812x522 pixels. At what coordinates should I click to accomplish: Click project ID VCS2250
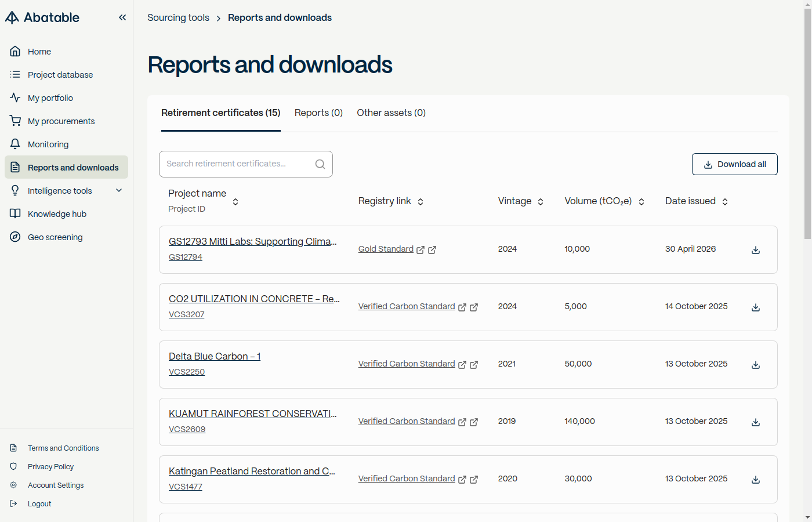pos(187,372)
